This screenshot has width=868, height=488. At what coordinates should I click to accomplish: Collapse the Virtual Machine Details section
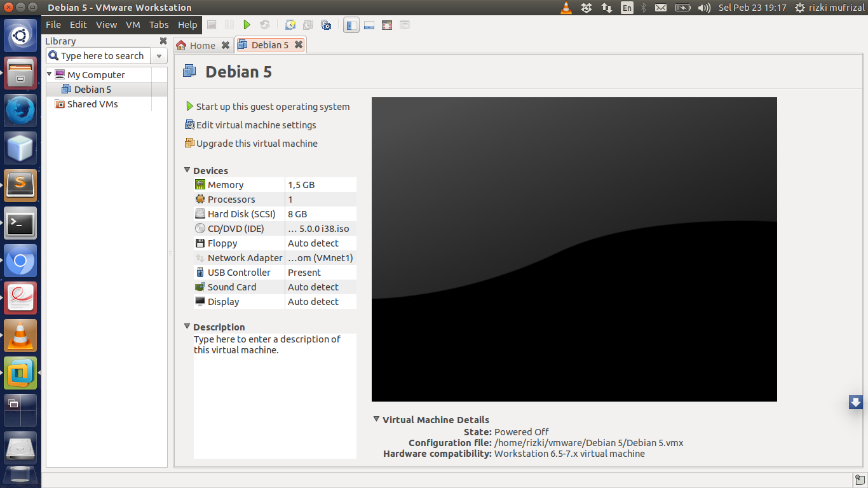(x=376, y=419)
